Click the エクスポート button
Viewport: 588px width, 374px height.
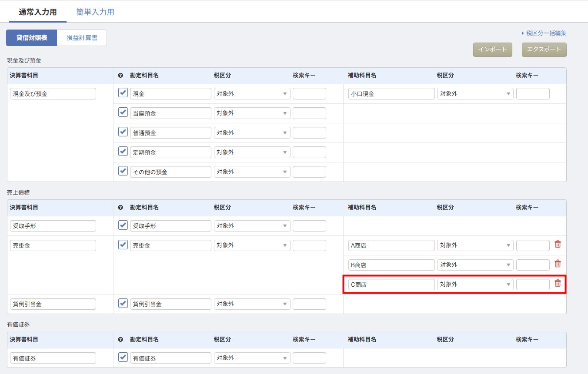(544, 50)
